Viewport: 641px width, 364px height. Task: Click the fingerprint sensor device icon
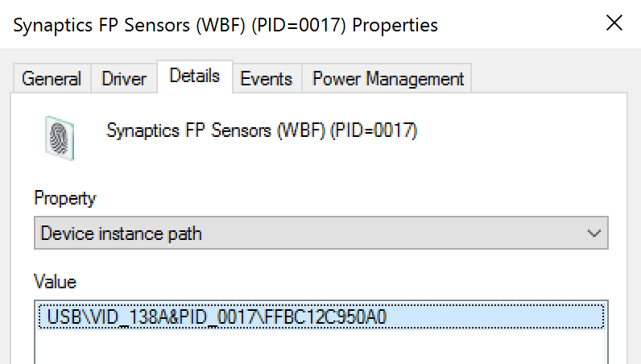coord(59,137)
